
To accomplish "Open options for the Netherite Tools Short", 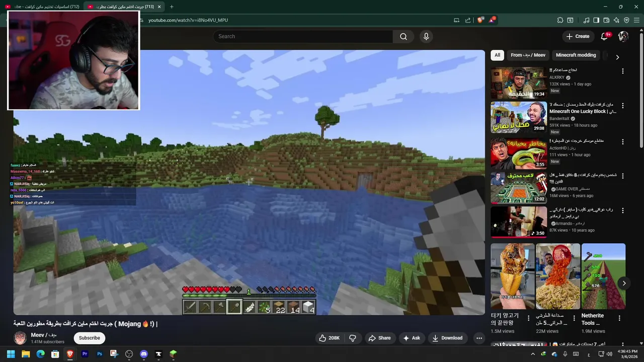I will tap(619, 318).
